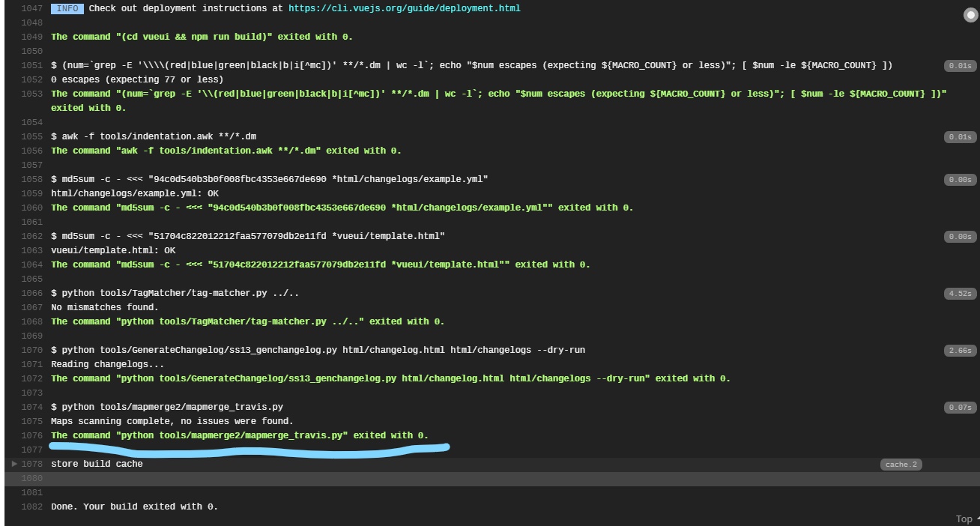The image size is (980, 526).
Task: Click the 0.00s badge on the template.html md5sum row
Action: pyautogui.click(x=960, y=237)
